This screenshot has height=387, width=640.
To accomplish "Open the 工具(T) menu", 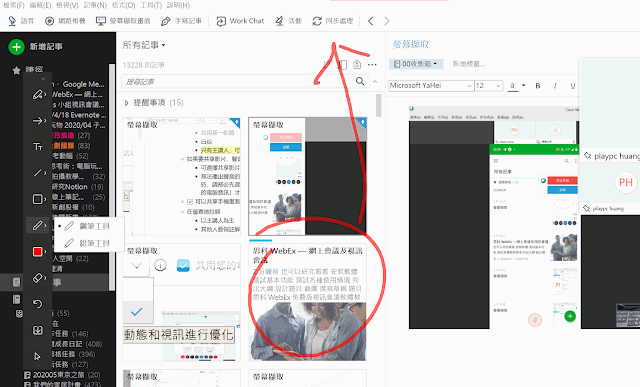I will (x=151, y=5).
